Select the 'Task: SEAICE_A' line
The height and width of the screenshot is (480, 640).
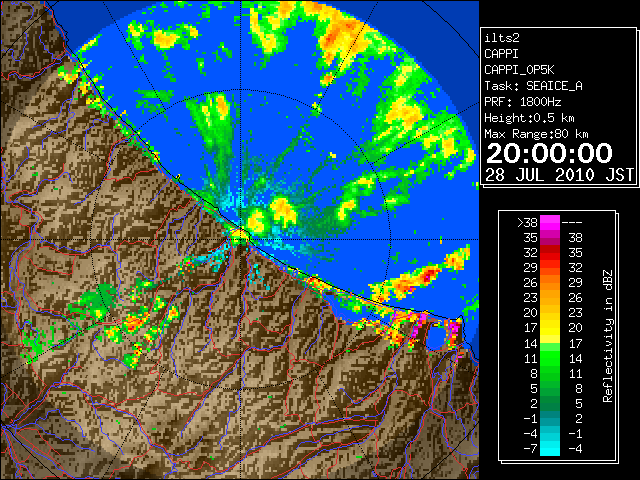pyautogui.click(x=533, y=86)
